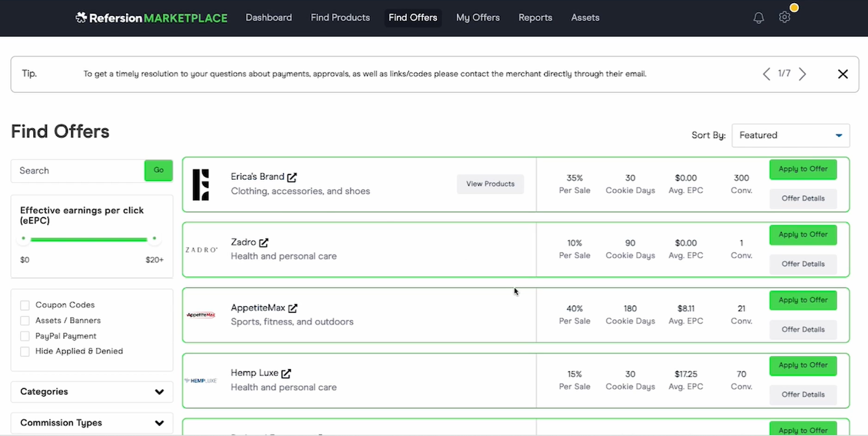Image resolution: width=868 pixels, height=436 pixels.
Task: Toggle Hide Applied & Denied checkbox
Action: [x=25, y=352]
